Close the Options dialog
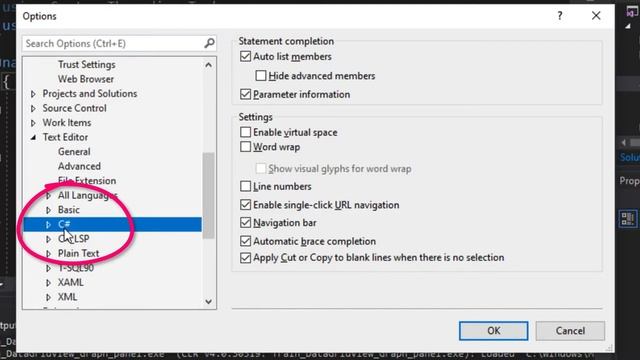Viewport: 640px width, 360px height. pyautogui.click(x=596, y=16)
